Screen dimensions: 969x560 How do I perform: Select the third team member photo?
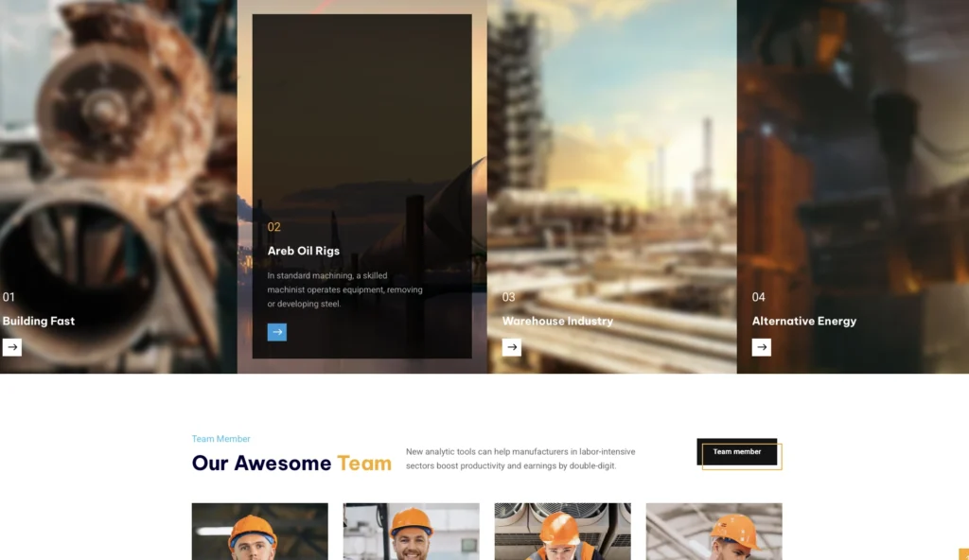[562, 532]
